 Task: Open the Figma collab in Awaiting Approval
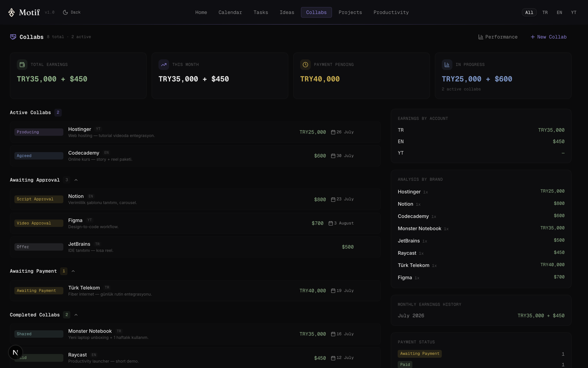point(195,223)
